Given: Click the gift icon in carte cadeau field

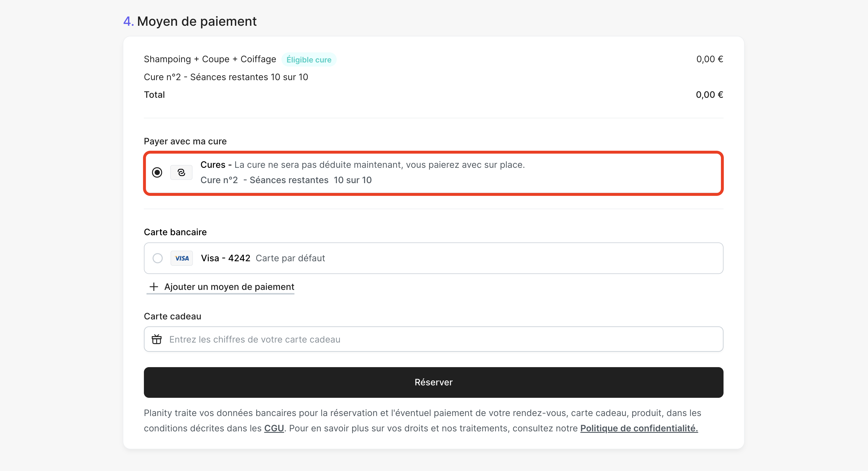Looking at the screenshot, I should coord(157,339).
